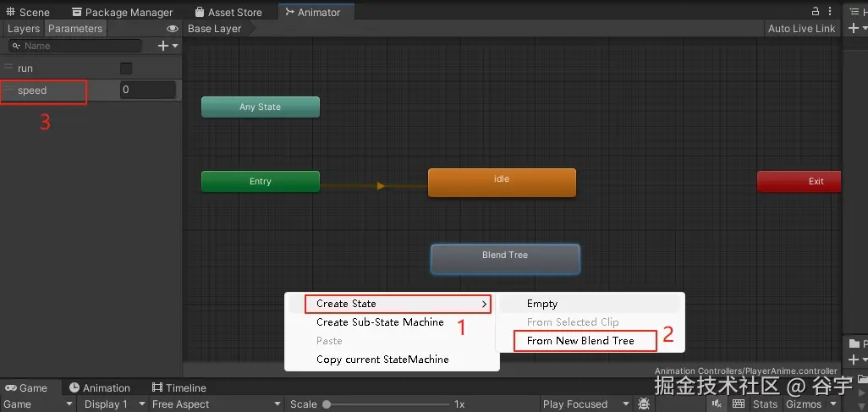This screenshot has width=868, height=412.
Task: Open the Play Focused dropdown
Action: 585,404
